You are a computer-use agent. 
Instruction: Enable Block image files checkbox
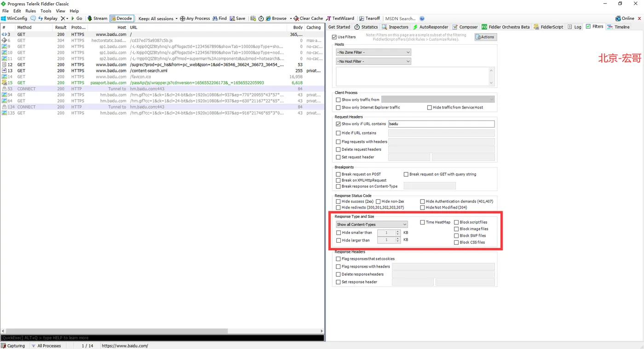click(456, 229)
